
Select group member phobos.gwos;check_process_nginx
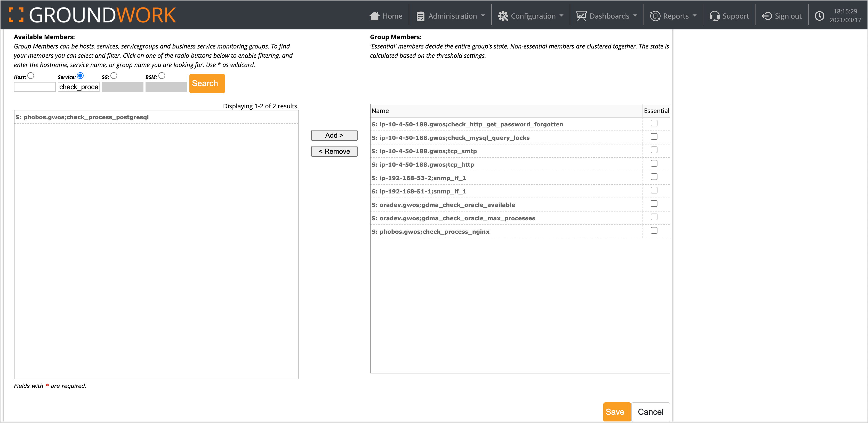click(507, 232)
